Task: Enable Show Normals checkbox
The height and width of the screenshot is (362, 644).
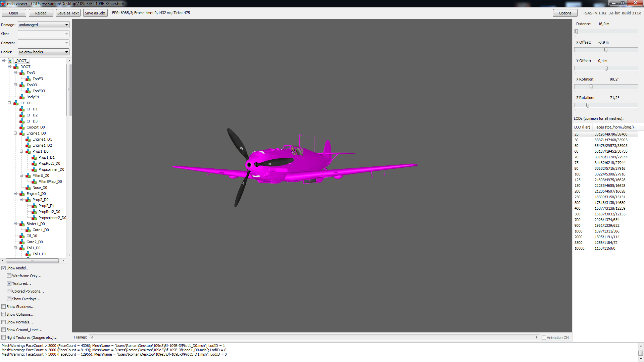Action: pos(4,322)
